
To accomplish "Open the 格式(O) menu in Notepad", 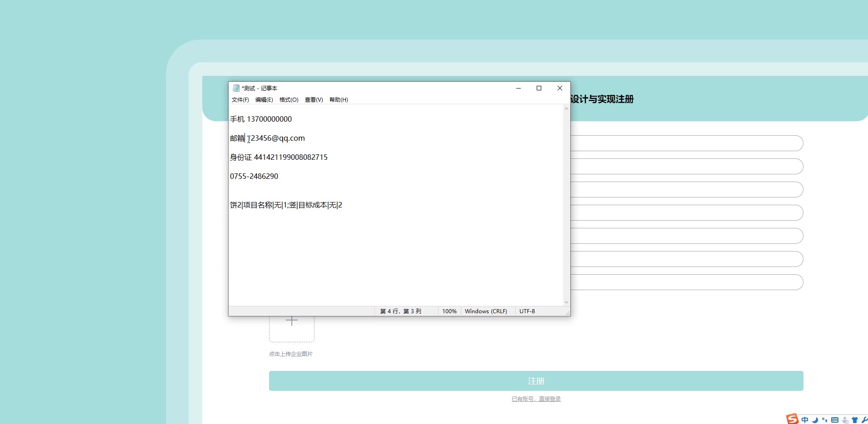I will point(289,100).
